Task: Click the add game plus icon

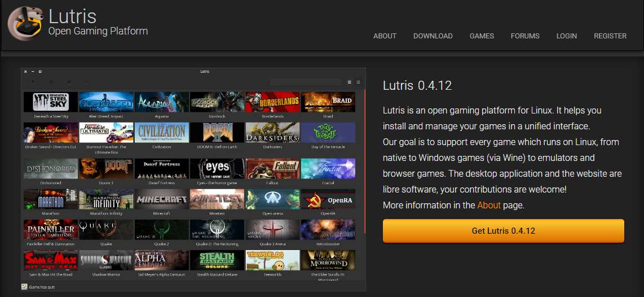Action: pyautogui.click(x=69, y=82)
